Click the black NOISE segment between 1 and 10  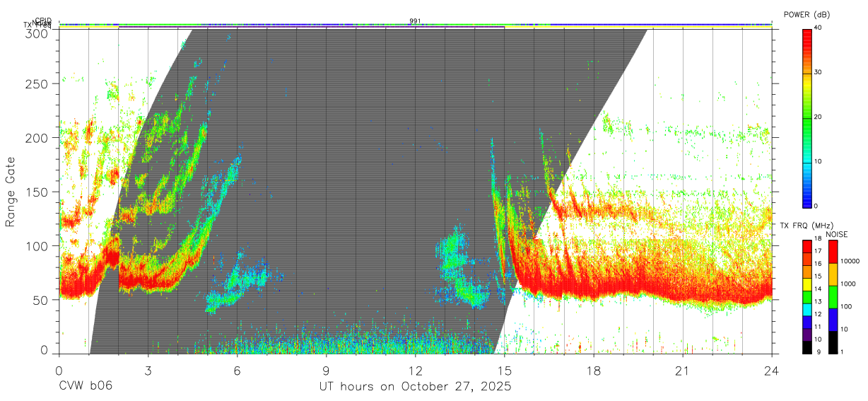[x=832, y=342]
